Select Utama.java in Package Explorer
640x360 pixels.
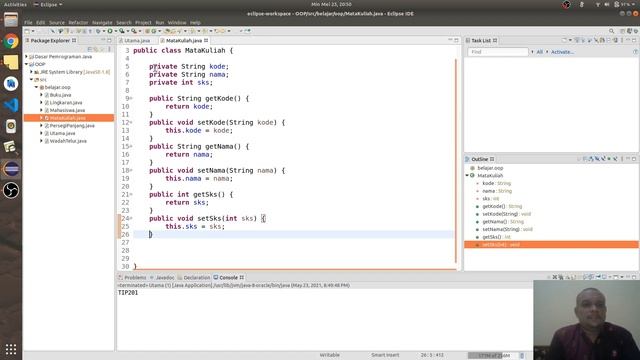coord(62,133)
